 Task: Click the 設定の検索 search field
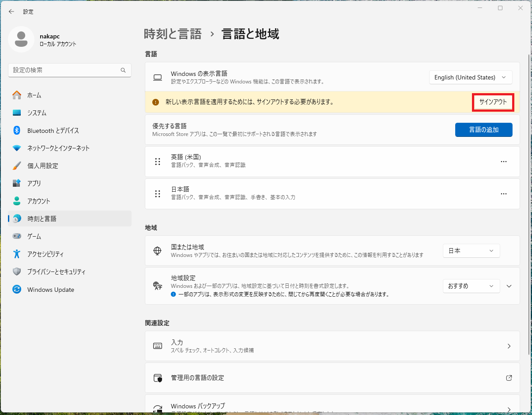[x=64, y=70]
